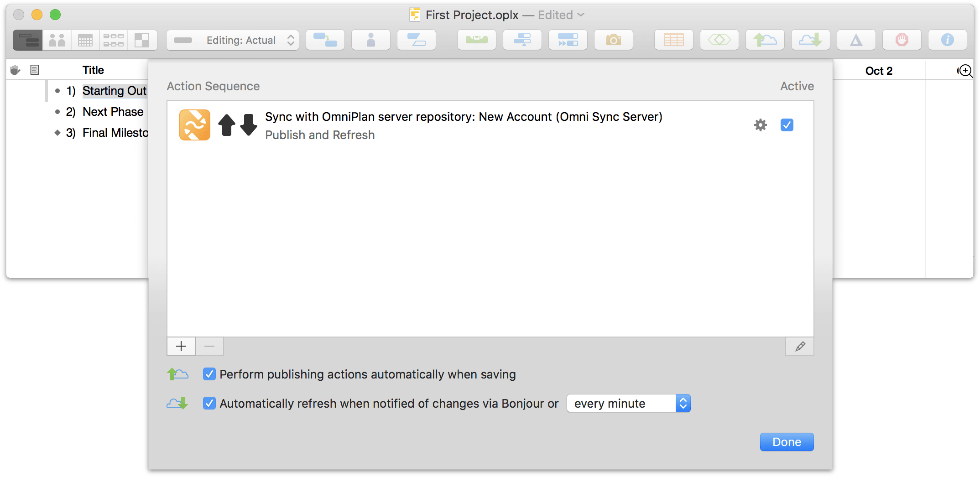Click the Level resources toolbar icon
The width and height of the screenshot is (980, 477).
click(477, 40)
